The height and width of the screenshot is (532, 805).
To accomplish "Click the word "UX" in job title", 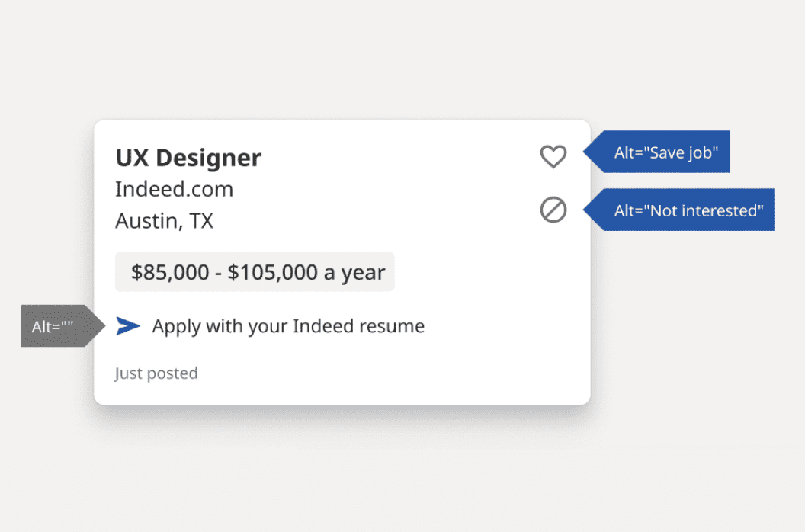I will click(131, 158).
